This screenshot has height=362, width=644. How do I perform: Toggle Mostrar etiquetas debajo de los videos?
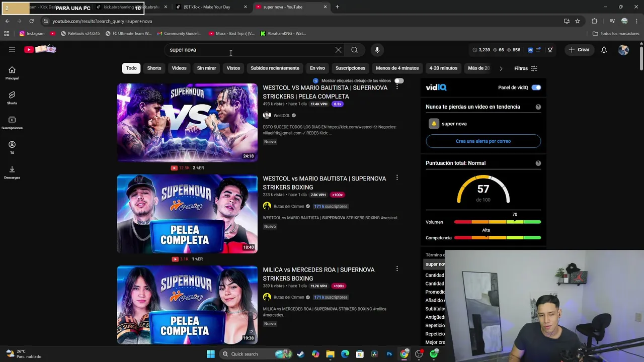tap(399, 80)
